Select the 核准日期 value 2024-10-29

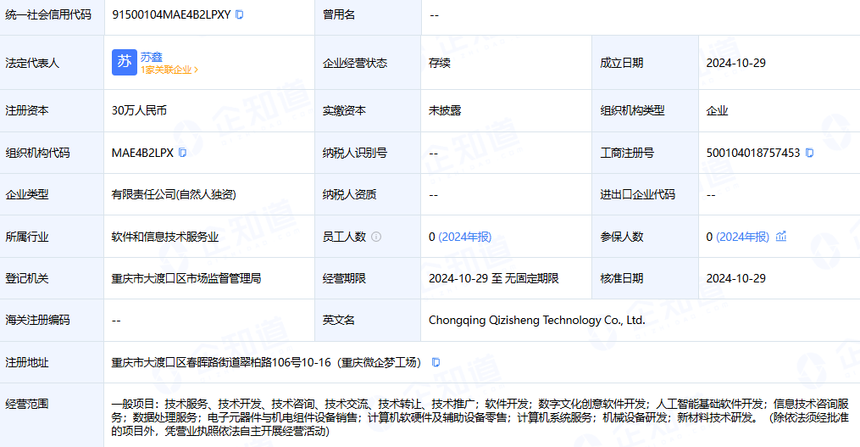pyautogui.click(x=735, y=278)
